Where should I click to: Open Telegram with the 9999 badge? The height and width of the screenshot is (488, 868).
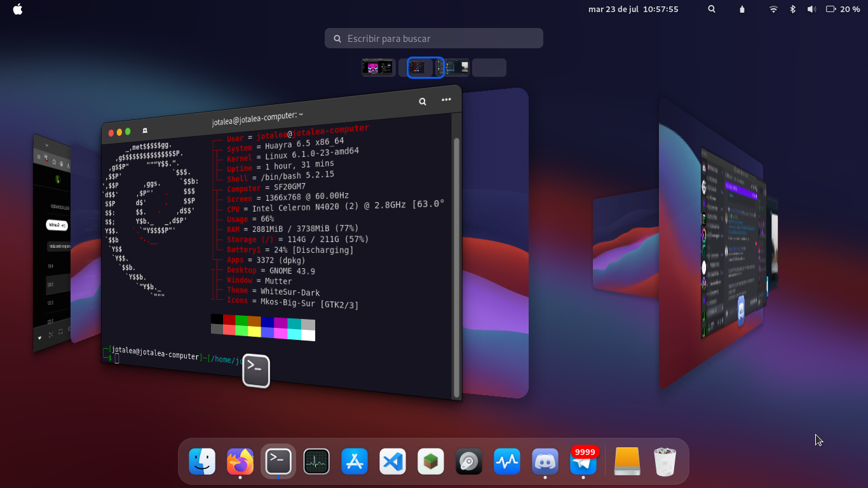(x=583, y=463)
